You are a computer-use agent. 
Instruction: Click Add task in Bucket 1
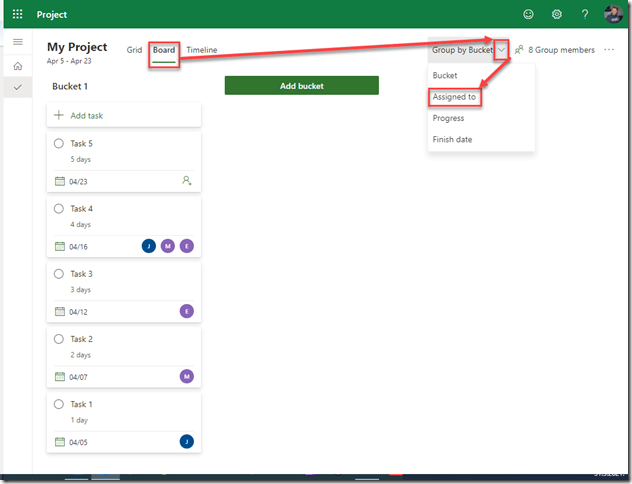click(123, 116)
